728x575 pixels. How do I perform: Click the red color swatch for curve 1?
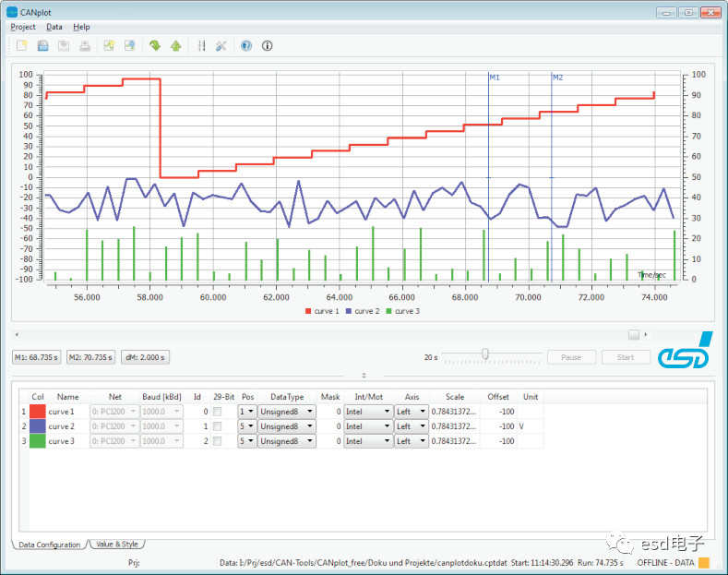click(x=38, y=412)
